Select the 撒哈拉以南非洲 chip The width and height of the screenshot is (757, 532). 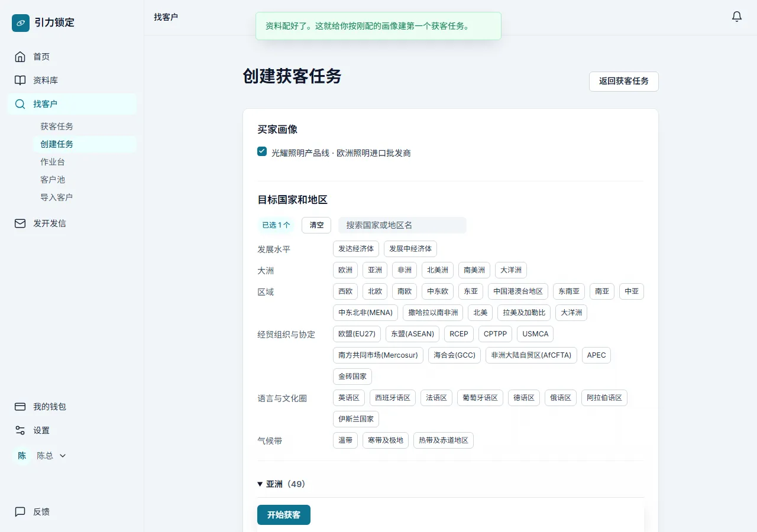[433, 313]
